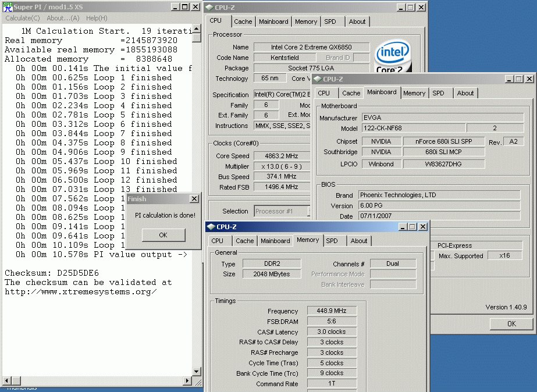
Task: Click the Core Speed value 4863.2 MHz
Action: (x=282, y=156)
